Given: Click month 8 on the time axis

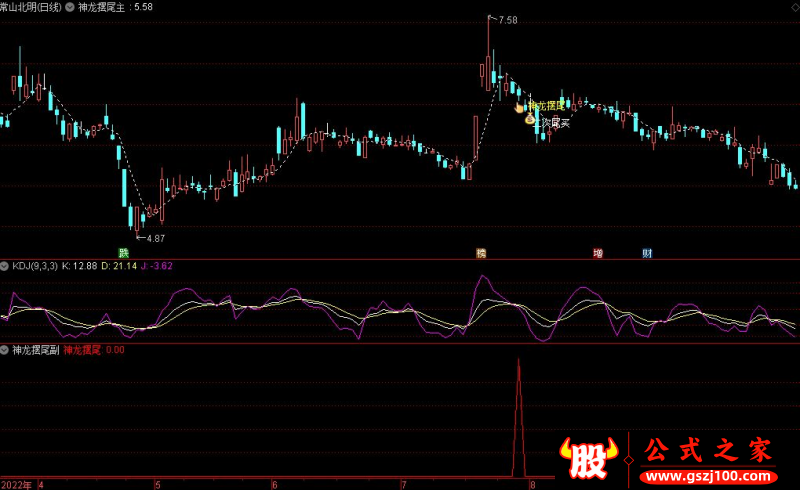Looking at the screenshot, I should [x=533, y=485].
